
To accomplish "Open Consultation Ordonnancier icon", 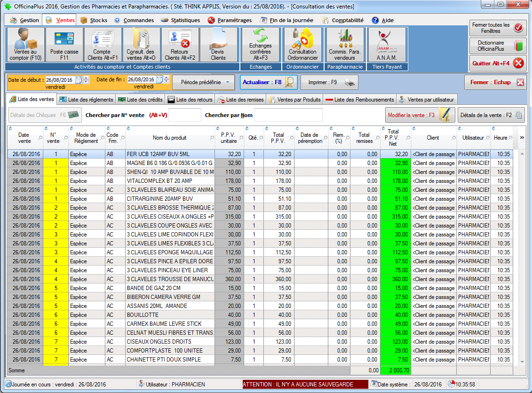I will click(x=302, y=45).
